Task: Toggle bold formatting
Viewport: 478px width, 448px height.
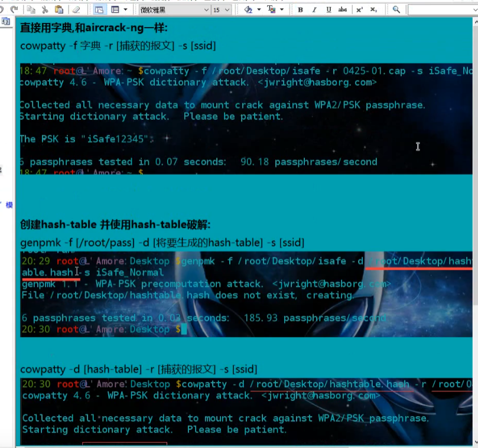Action: pyautogui.click(x=300, y=10)
